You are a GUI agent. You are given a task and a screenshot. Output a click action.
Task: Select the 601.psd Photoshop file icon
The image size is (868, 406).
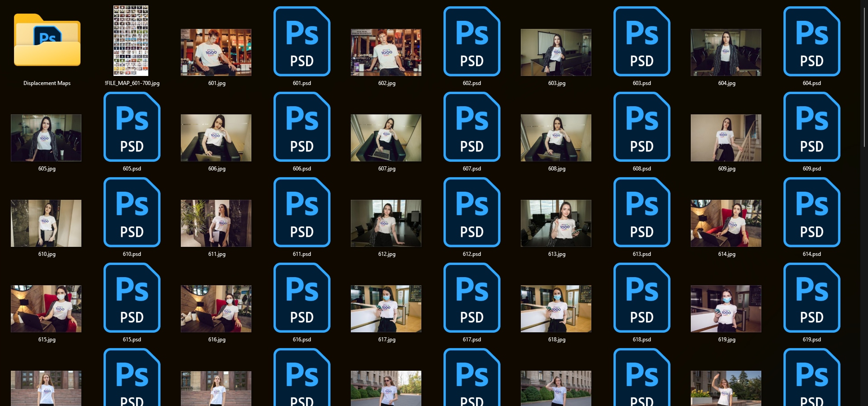click(x=302, y=41)
